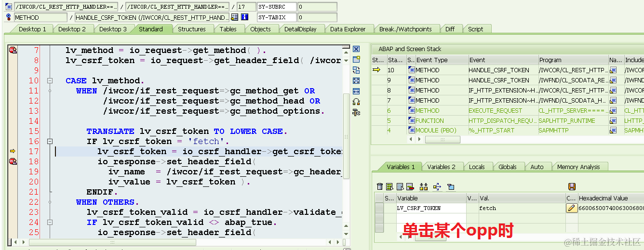Open the Objects tab
Image resolution: width=644 pixels, height=250 pixels.
(x=260, y=29)
